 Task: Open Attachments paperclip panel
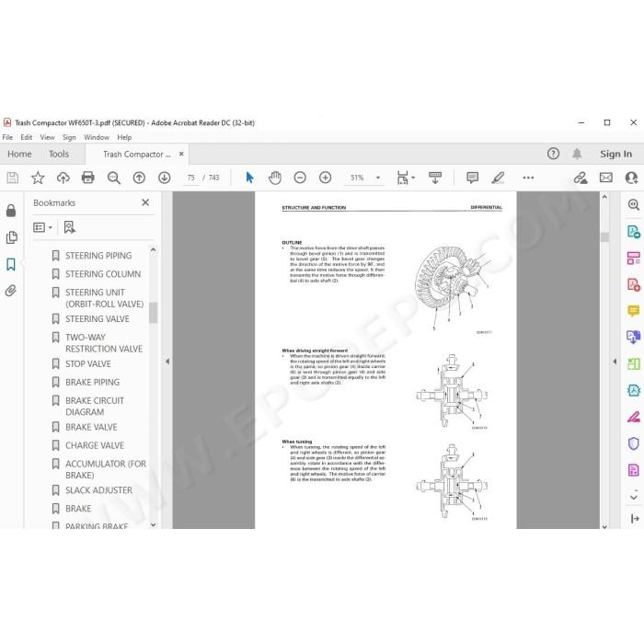pyautogui.click(x=11, y=291)
